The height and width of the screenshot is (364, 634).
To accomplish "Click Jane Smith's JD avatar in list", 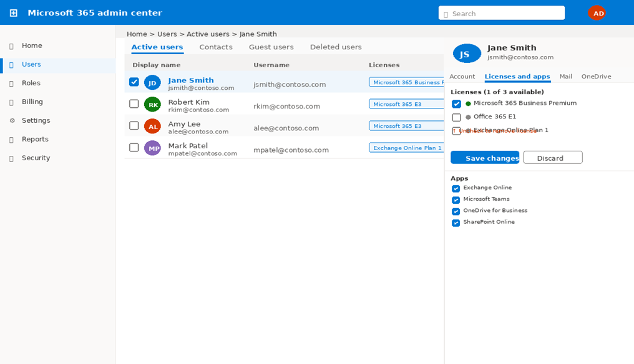I will 152,83.
